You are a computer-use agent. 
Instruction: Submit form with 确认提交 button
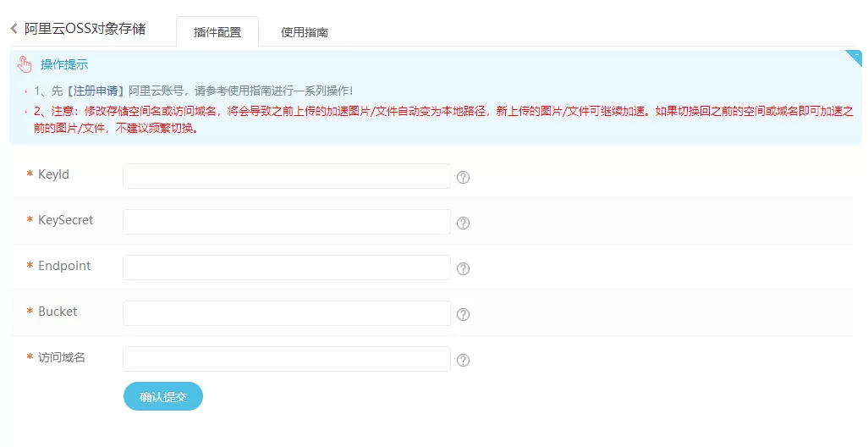(163, 396)
